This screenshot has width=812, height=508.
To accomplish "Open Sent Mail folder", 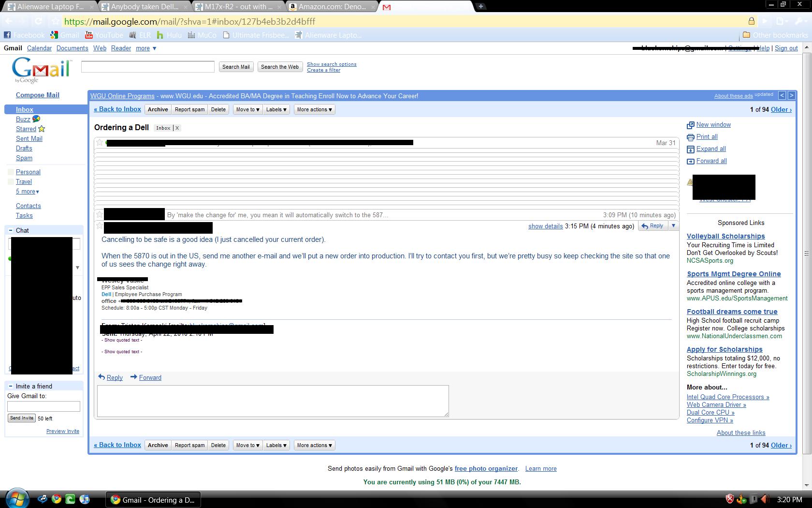I will (29, 139).
